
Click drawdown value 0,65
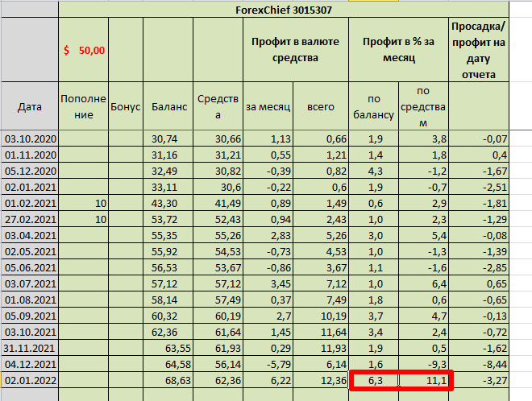[x=478, y=283]
